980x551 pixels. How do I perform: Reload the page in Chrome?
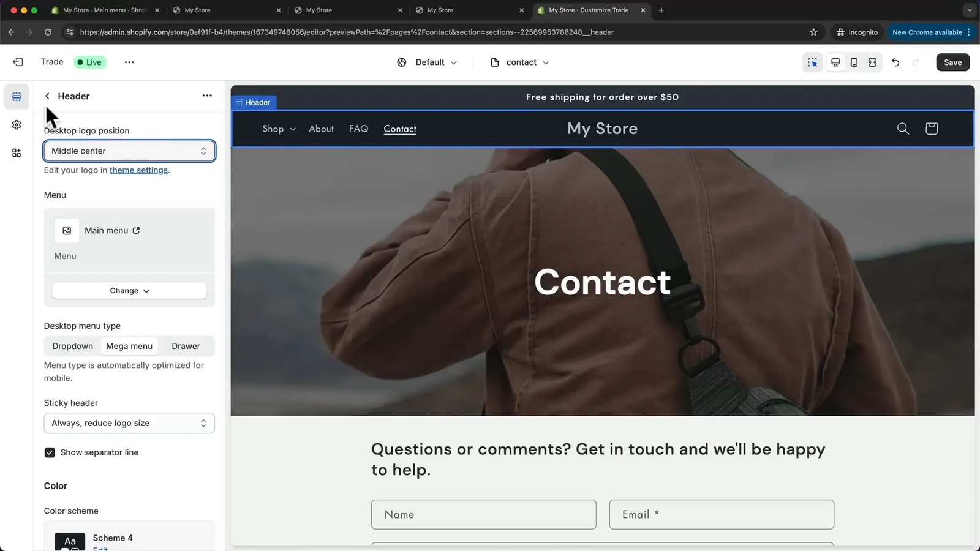tap(48, 32)
